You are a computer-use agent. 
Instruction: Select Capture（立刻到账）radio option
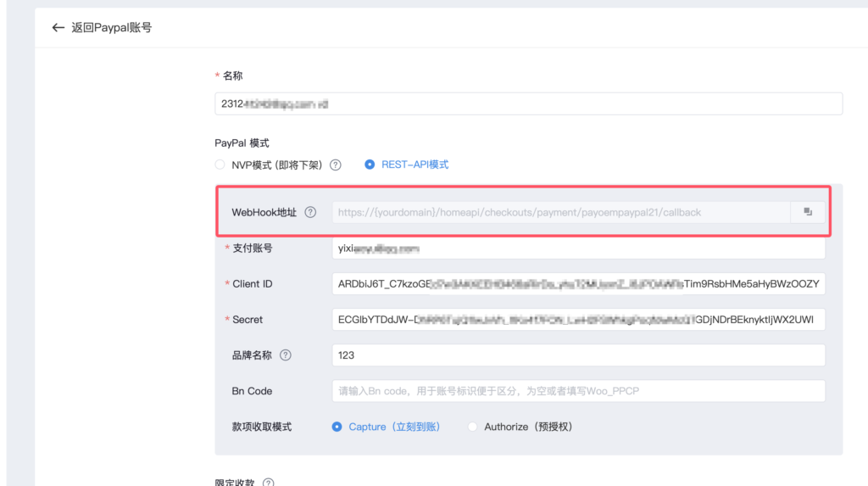337,427
